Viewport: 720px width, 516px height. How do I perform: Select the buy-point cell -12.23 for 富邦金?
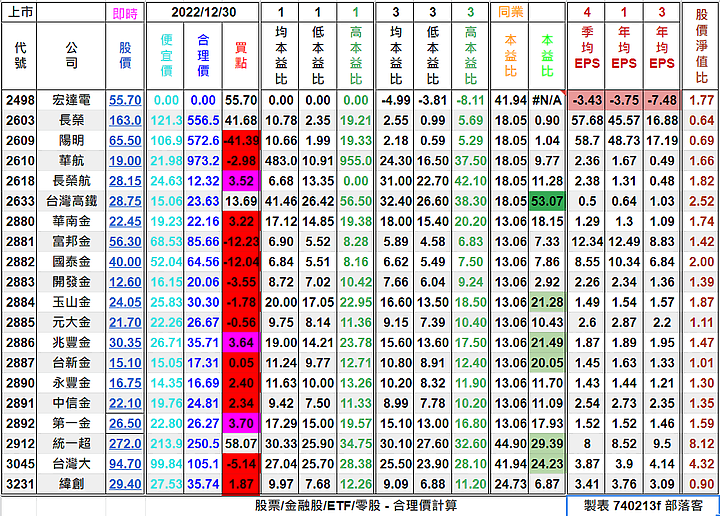click(x=241, y=241)
